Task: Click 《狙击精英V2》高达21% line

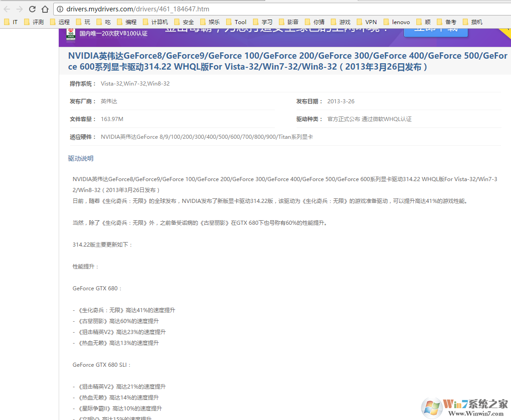Action: [119, 387]
